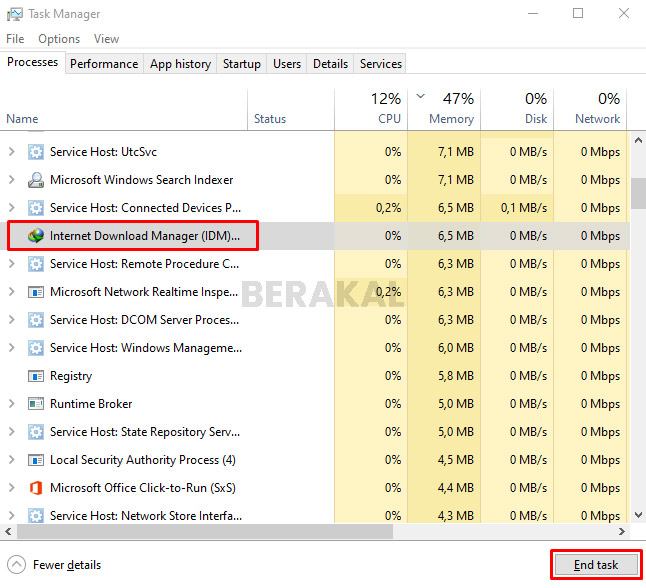Click the horizontal scrollbar thumb

click(205, 532)
